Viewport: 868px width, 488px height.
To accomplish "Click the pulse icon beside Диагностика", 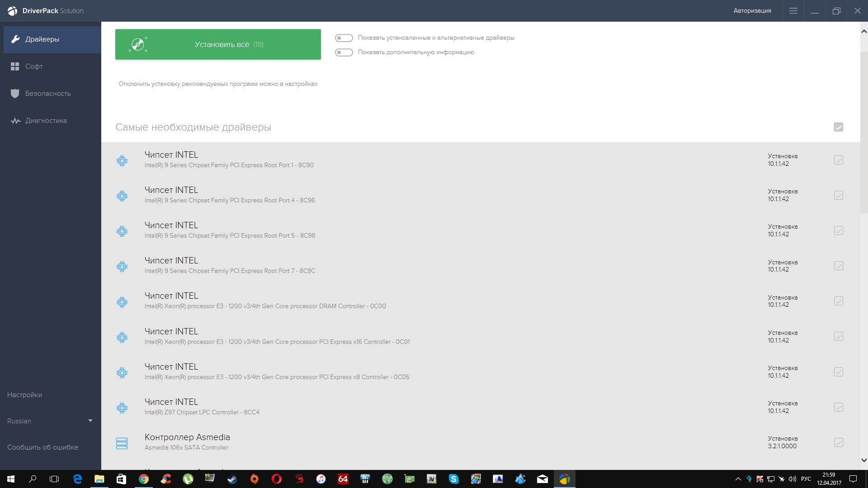I will [x=15, y=121].
